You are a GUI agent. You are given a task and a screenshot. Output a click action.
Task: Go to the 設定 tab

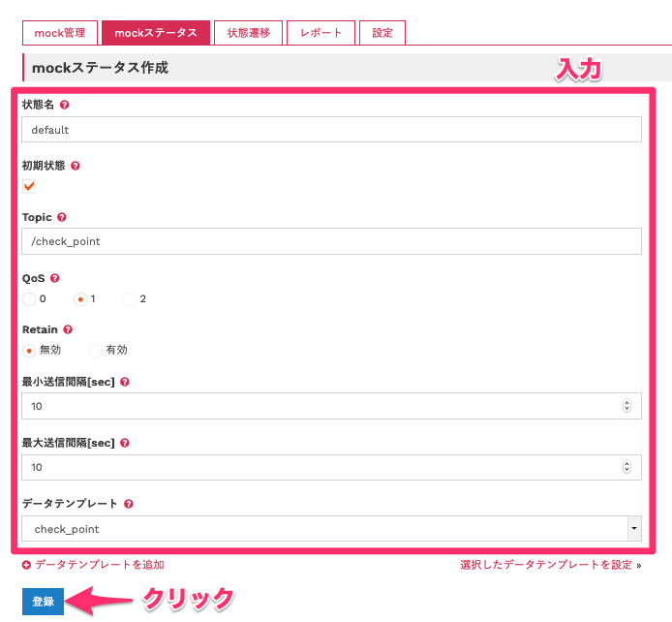(382, 33)
